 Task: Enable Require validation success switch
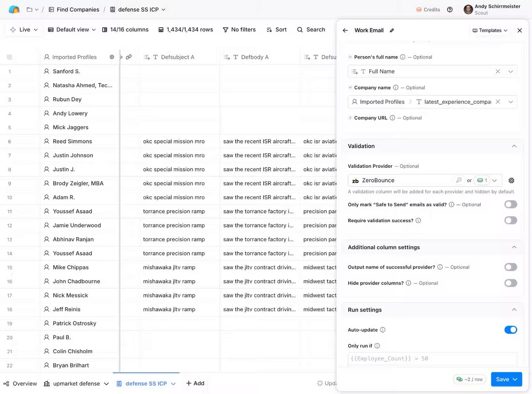[x=510, y=220]
